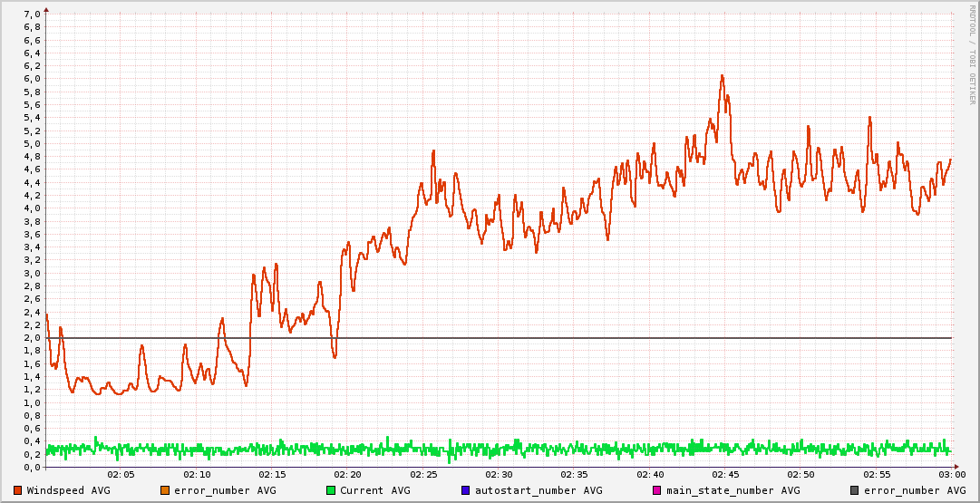Click the 4,0 value on the y-axis
The width and height of the screenshot is (980, 503).
(x=31, y=208)
